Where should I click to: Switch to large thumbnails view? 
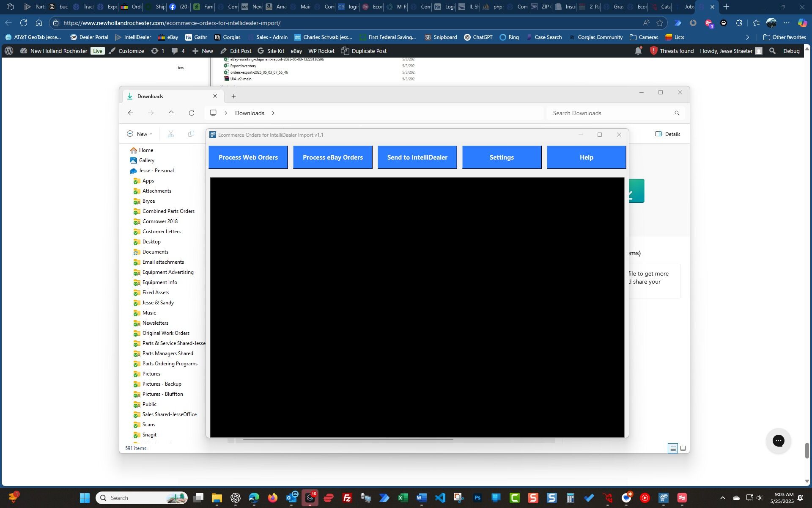click(x=683, y=448)
